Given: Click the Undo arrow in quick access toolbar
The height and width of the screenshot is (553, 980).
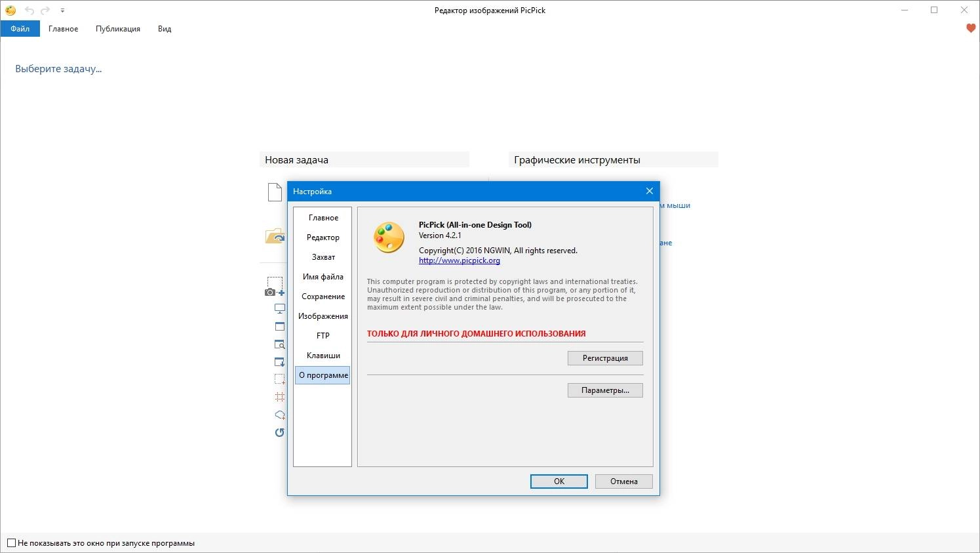Looking at the screenshot, I should click(x=29, y=10).
